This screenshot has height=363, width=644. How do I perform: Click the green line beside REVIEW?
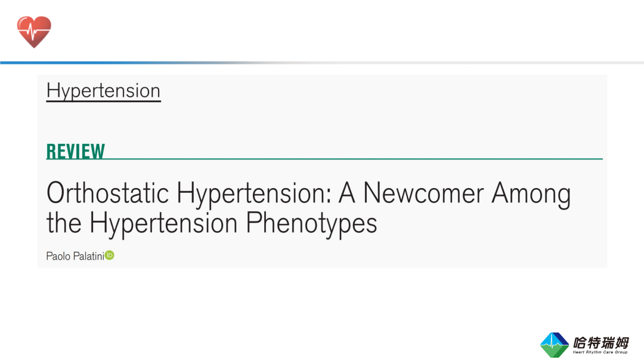pyautogui.click(x=354, y=159)
